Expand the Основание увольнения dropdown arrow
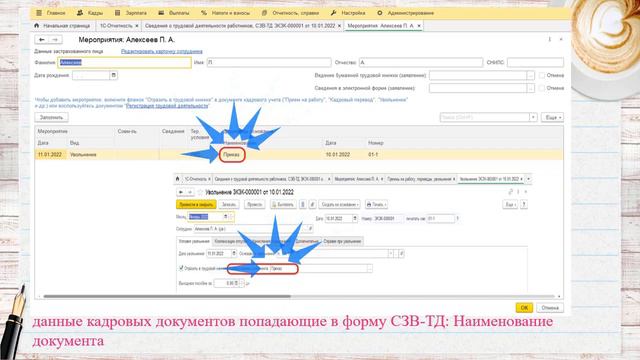The image size is (640, 360). pos(391,253)
